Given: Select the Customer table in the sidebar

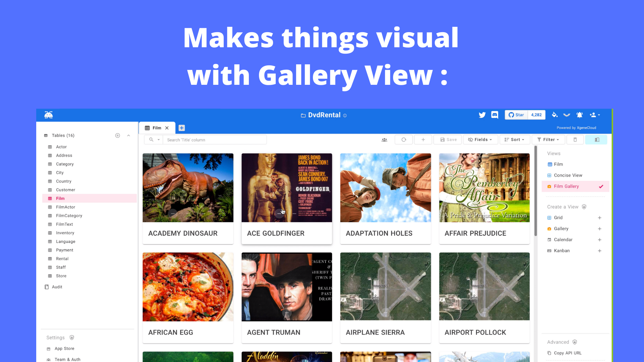Looking at the screenshot, I should 65,190.
